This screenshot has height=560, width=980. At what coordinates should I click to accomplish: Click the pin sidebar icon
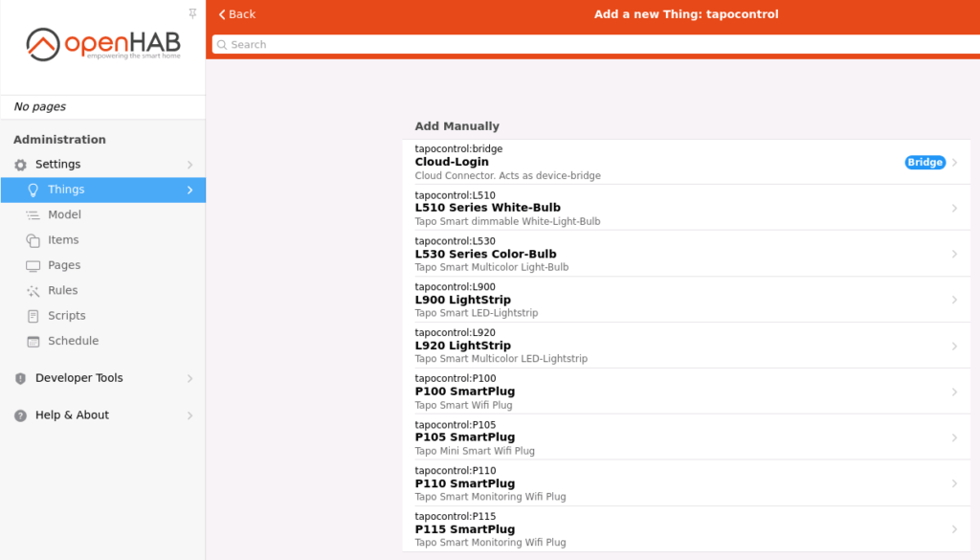[x=192, y=13]
